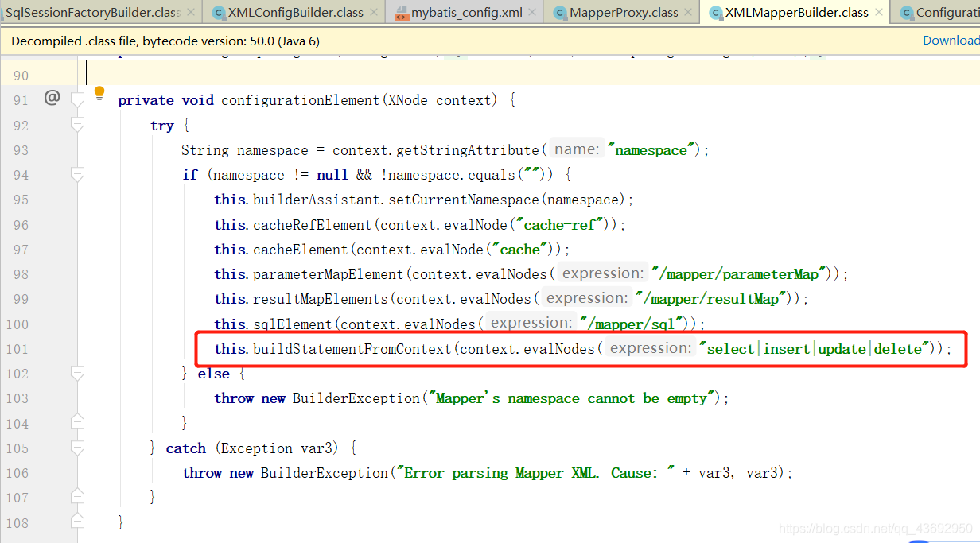Click the "namespace" string literal on line 93
The width and height of the screenshot is (980, 543).
[652, 150]
